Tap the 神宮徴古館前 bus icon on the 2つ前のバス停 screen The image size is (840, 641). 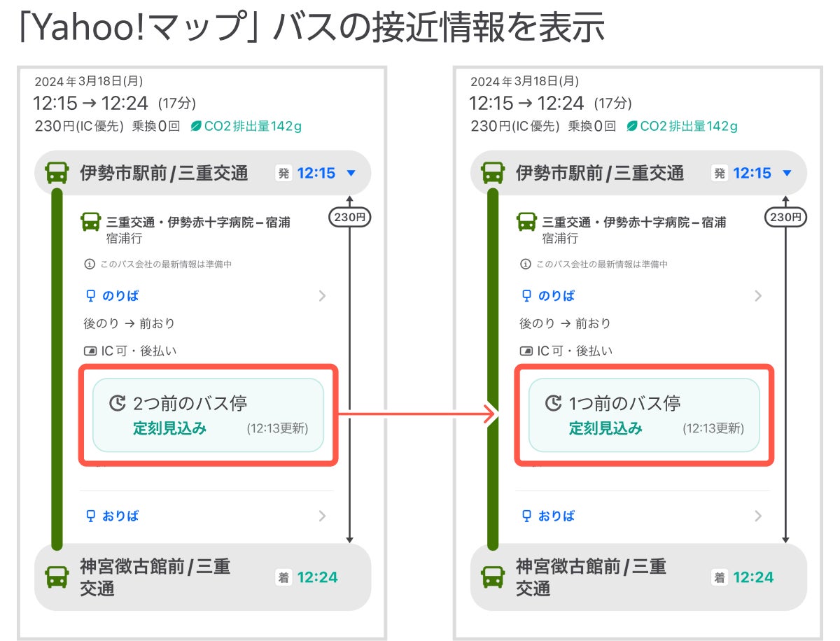click(x=57, y=577)
